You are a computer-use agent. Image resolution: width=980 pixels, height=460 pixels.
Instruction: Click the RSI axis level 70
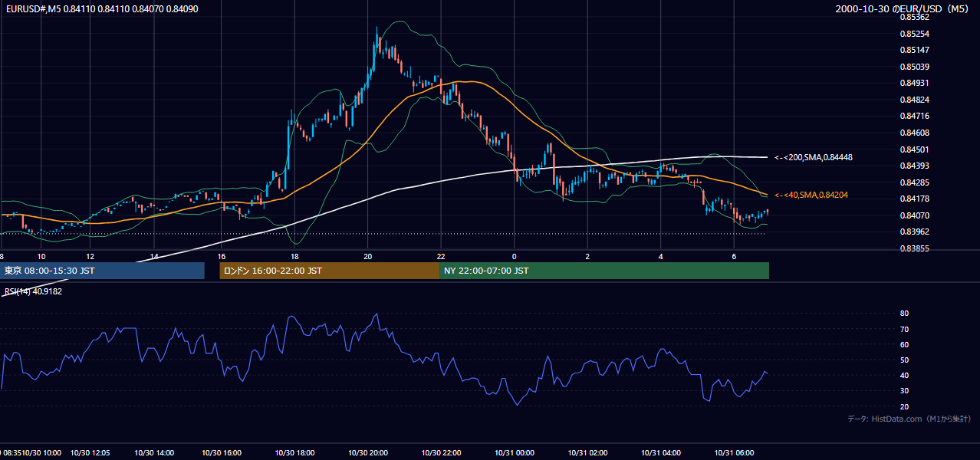point(904,329)
